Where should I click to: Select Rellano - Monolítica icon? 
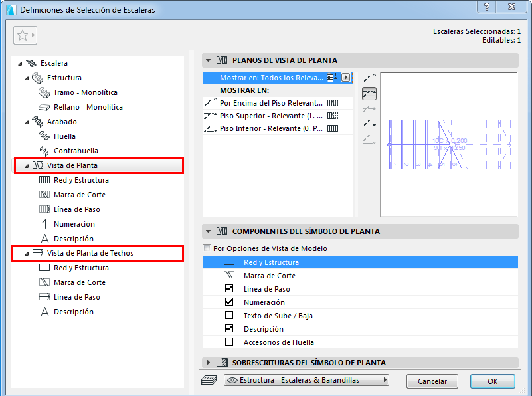tap(44, 107)
